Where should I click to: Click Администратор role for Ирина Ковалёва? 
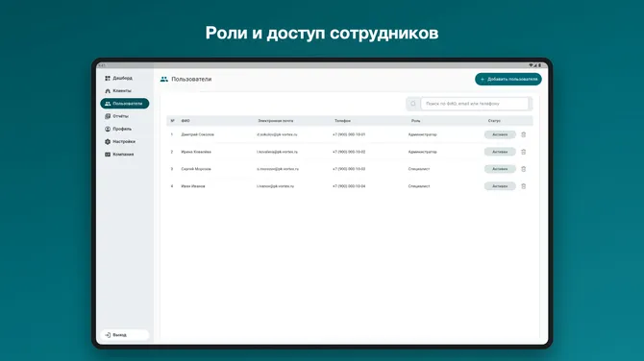tap(423, 152)
